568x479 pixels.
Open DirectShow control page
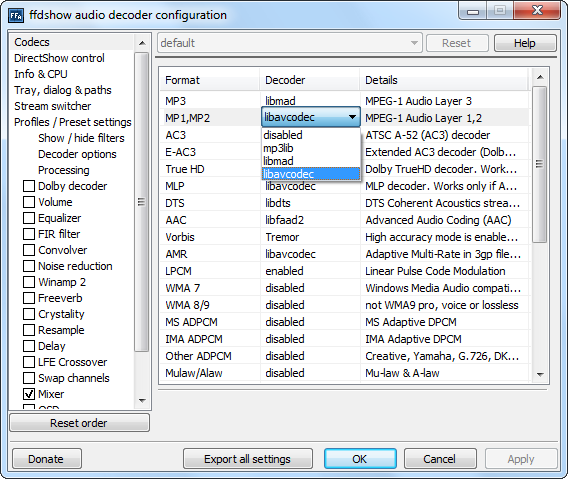[x=59, y=58]
